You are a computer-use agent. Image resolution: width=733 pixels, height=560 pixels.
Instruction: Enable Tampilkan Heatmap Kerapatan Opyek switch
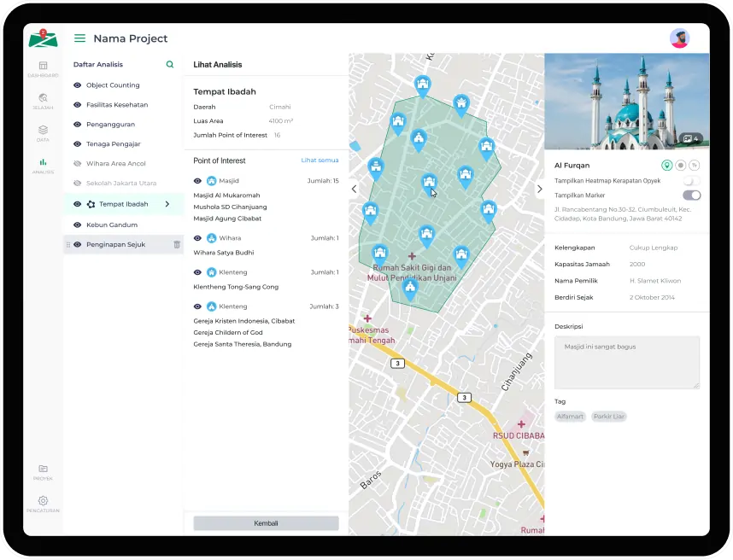point(691,181)
